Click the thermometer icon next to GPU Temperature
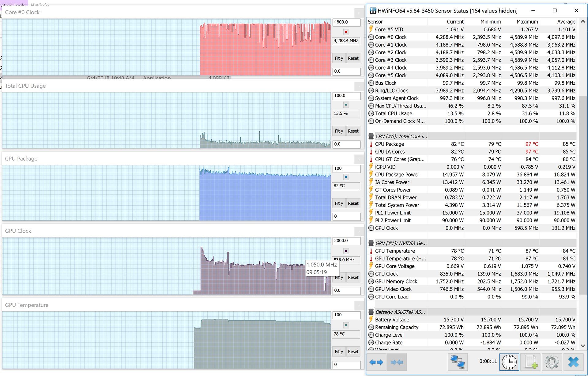Screen dimensions: 588x376 [x=371, y=251]
